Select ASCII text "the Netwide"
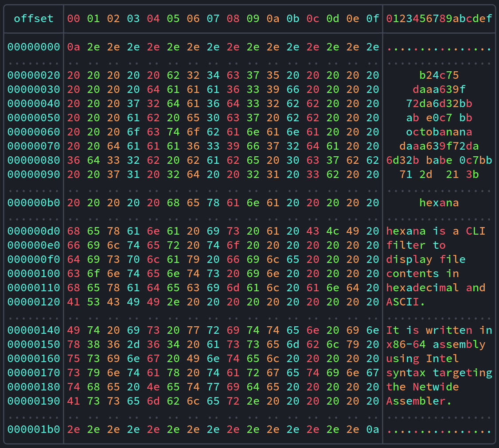 (x=423, y=386)
